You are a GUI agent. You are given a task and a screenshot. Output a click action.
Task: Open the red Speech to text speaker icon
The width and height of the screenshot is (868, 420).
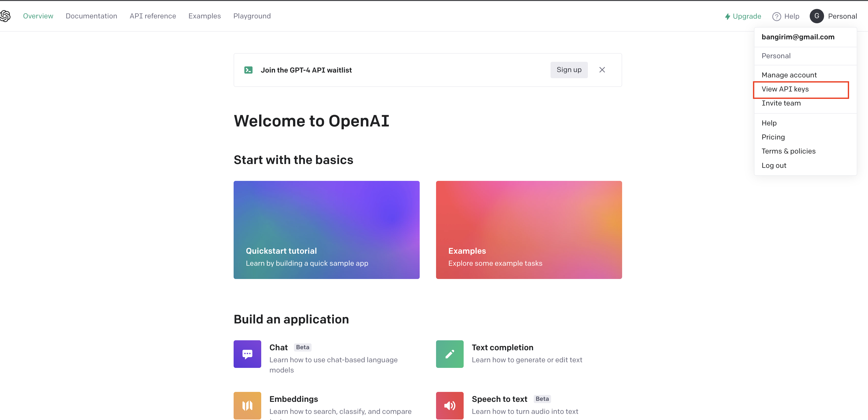(450, 405)
